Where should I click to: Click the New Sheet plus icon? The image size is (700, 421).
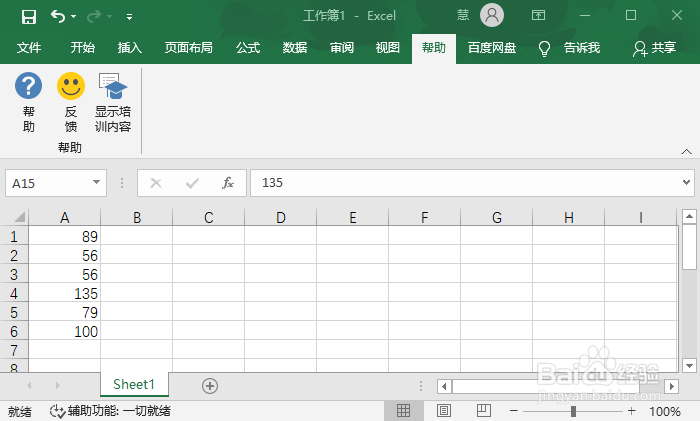(x=210, y=386)
